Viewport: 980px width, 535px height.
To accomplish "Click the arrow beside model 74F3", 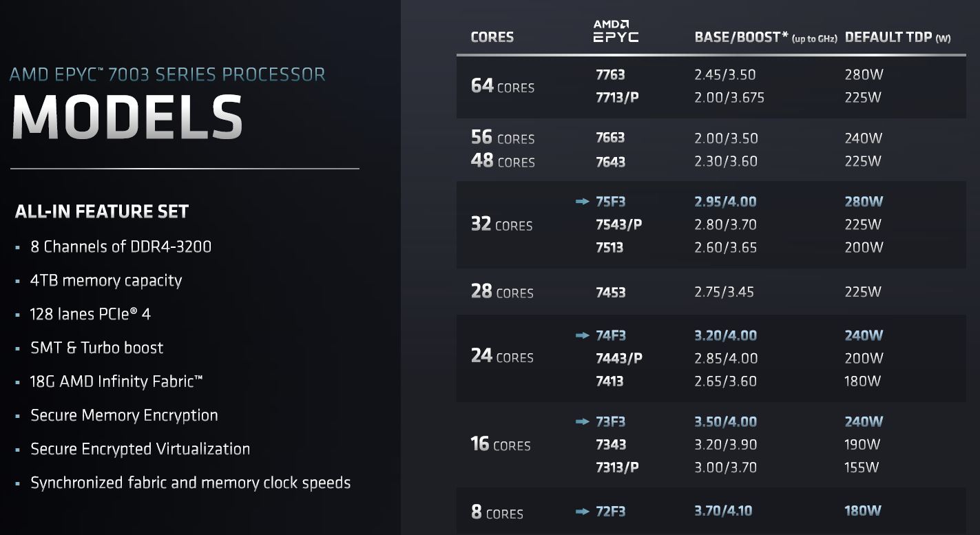I will [x=583, y=335].
